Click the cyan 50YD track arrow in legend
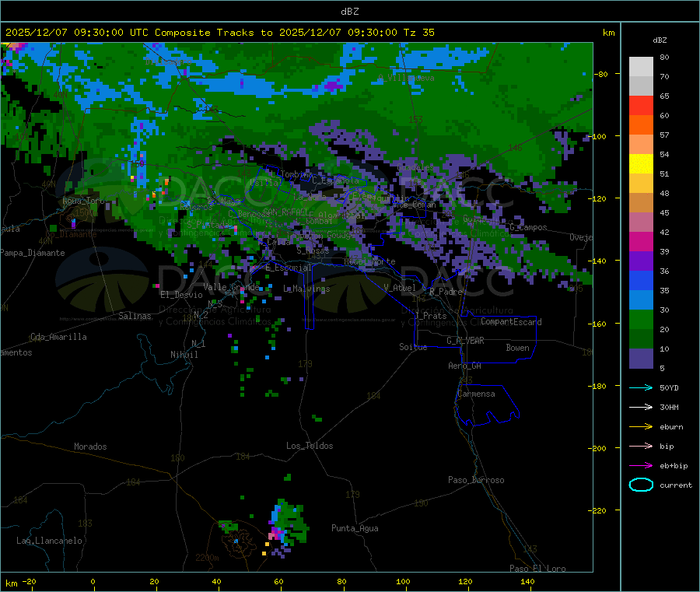Screen dimensions: 700x592 pos(641,387)
